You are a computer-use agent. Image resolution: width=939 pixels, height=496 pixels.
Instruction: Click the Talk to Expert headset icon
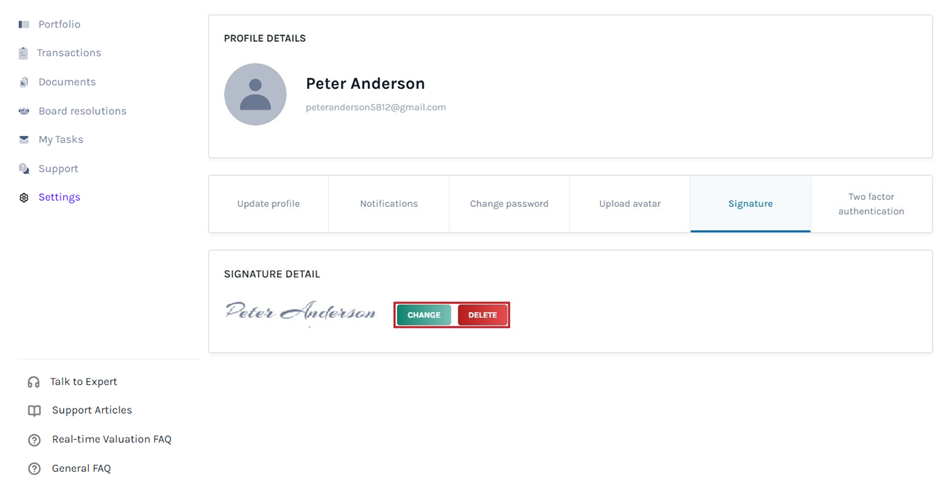(34, 382)
